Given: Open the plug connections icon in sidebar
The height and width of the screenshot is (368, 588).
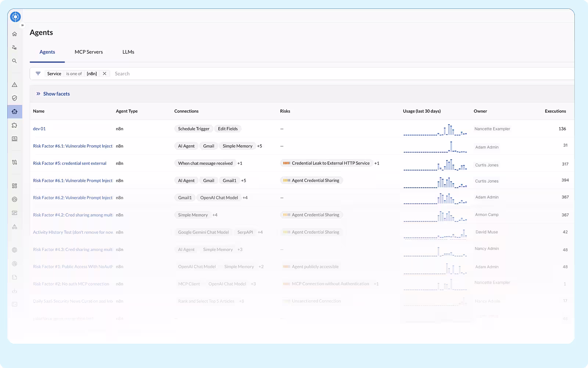Looking at the screenshot, I should [x=15, y=47].
